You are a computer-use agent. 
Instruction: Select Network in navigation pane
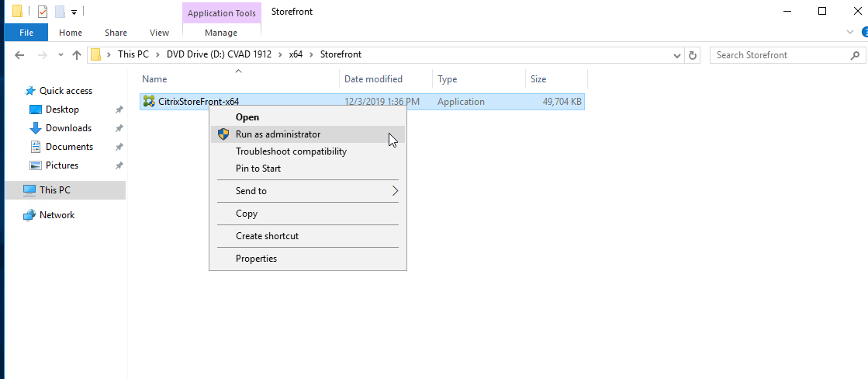click(57, 215)
